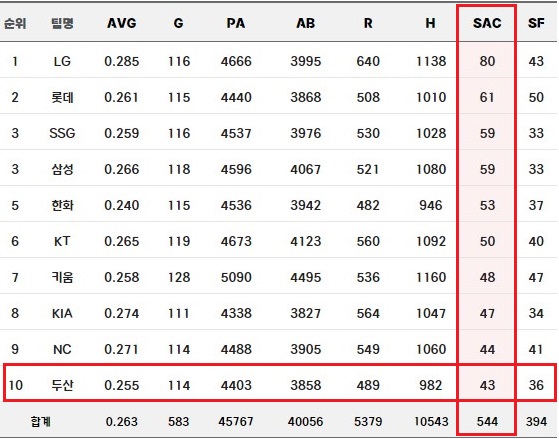This screenshot has height=439, width=559.
Task: Click the 순위 column header
Action: 15,24
